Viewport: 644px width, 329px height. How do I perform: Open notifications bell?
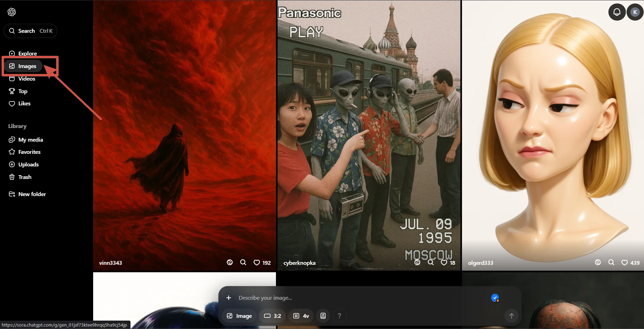(x=617, y=12)
